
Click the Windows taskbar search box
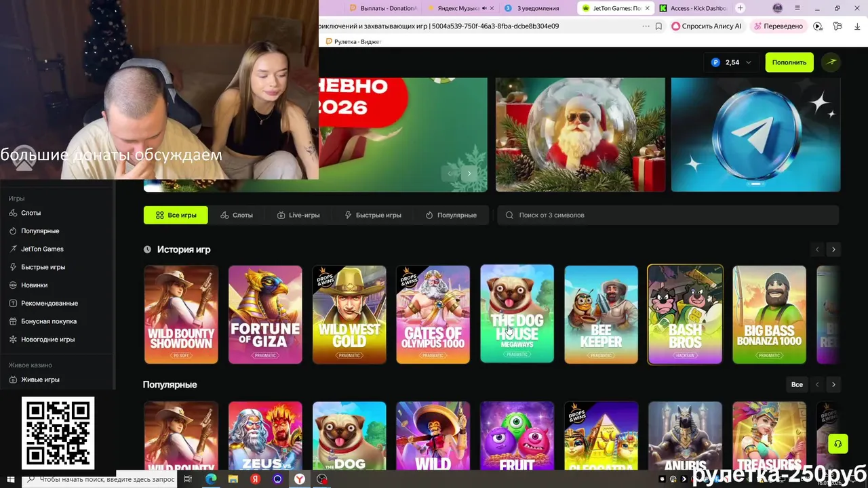100,479
